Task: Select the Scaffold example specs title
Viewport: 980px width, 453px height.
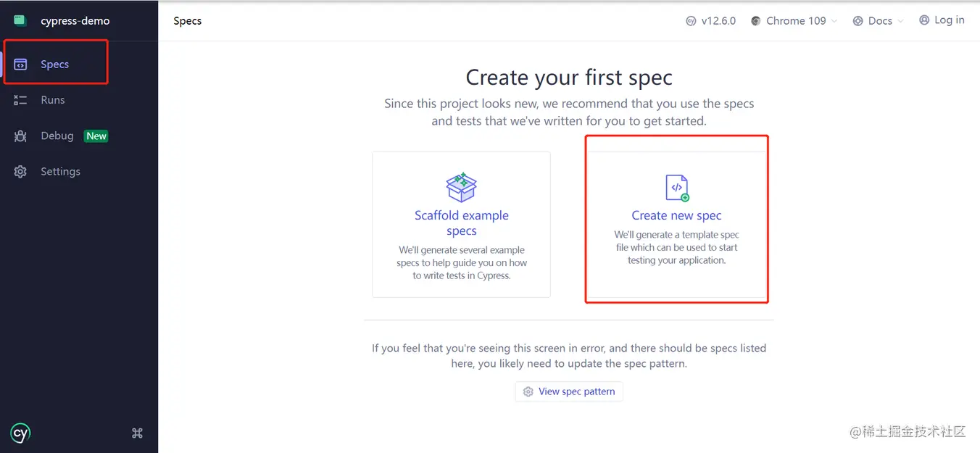Action: click(461, 223)
